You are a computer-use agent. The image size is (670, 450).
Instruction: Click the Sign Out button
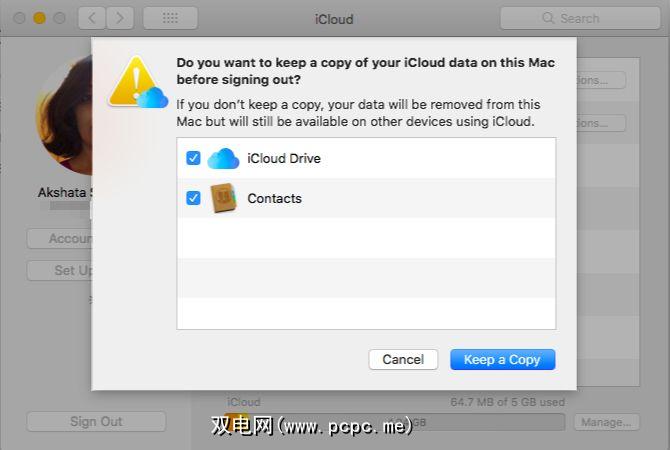(x=96, y=421)
